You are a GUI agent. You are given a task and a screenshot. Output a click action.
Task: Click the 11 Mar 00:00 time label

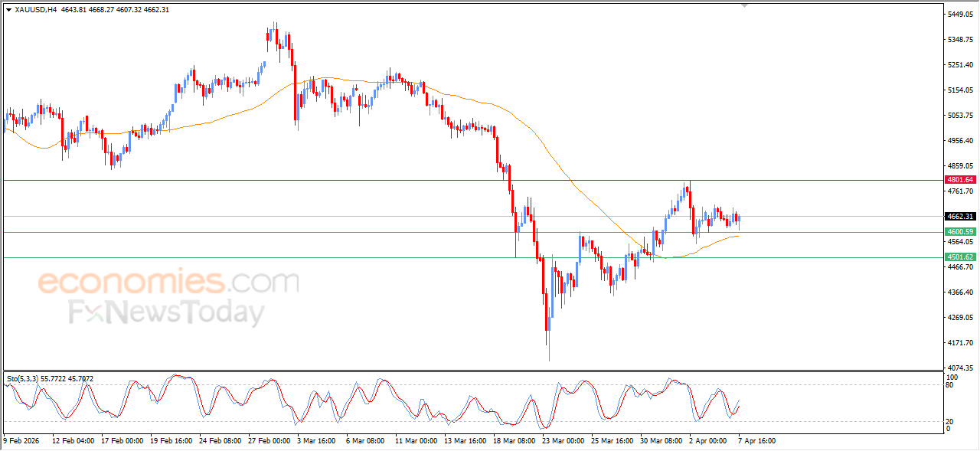tap(416, 441)
